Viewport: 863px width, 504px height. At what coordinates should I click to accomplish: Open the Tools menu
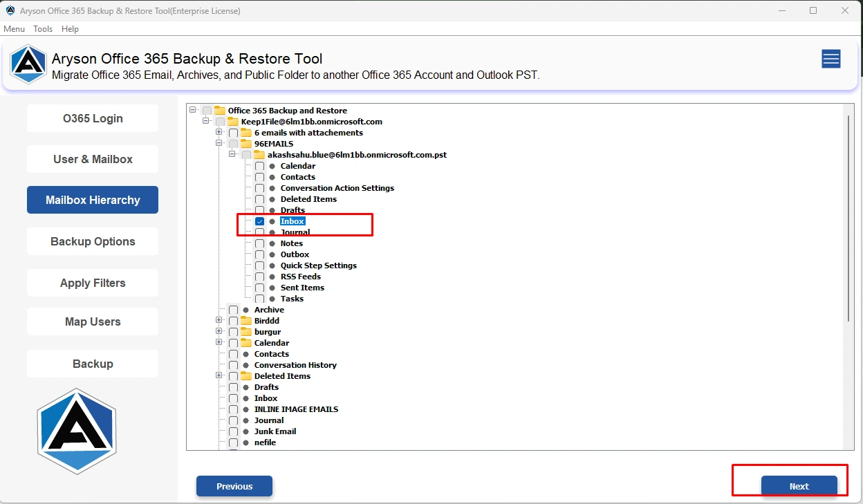click(x=43, y=29)
